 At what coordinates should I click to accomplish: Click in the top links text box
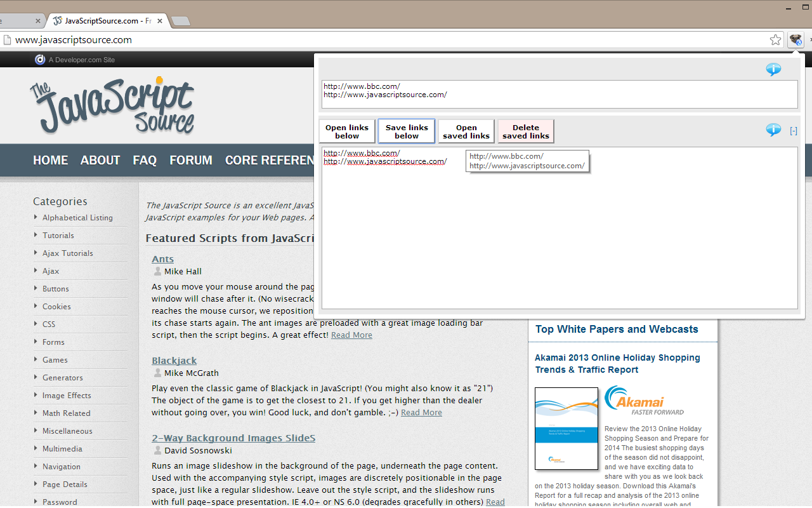pos(559,94)
